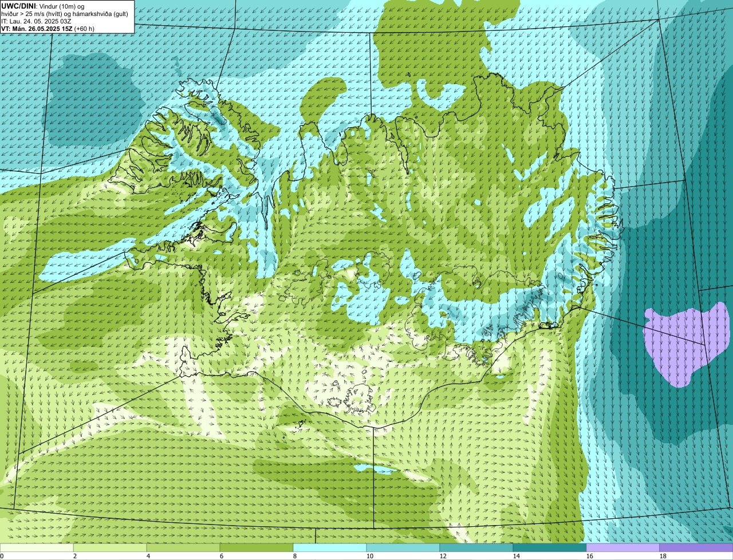Viewport: 733px width, 560px height.
Task: Select the 10–12 m/s legend color band
Action: pyautogui.click(x=403, y=548)
